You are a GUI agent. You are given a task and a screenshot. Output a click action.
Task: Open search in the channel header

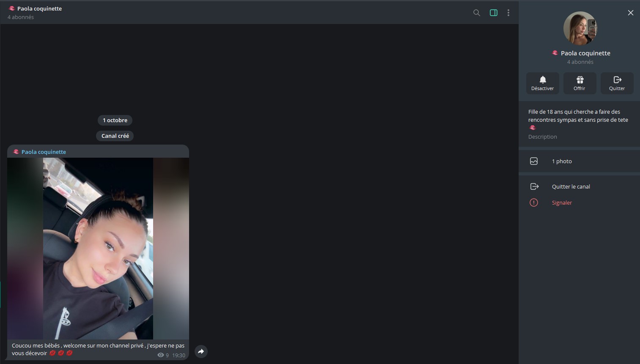point(477,13)
